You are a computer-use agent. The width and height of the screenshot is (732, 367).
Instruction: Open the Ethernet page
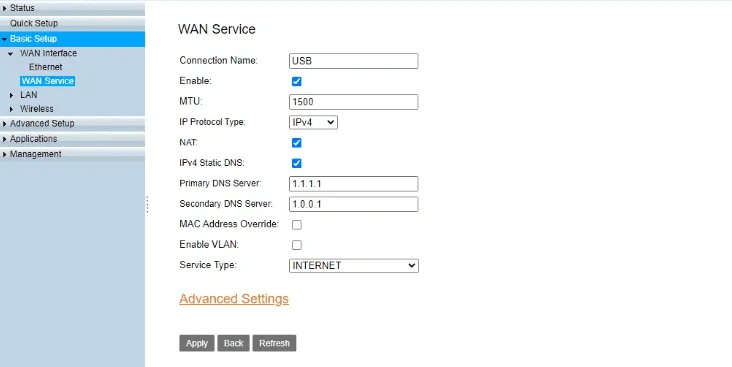coord(45,67)
